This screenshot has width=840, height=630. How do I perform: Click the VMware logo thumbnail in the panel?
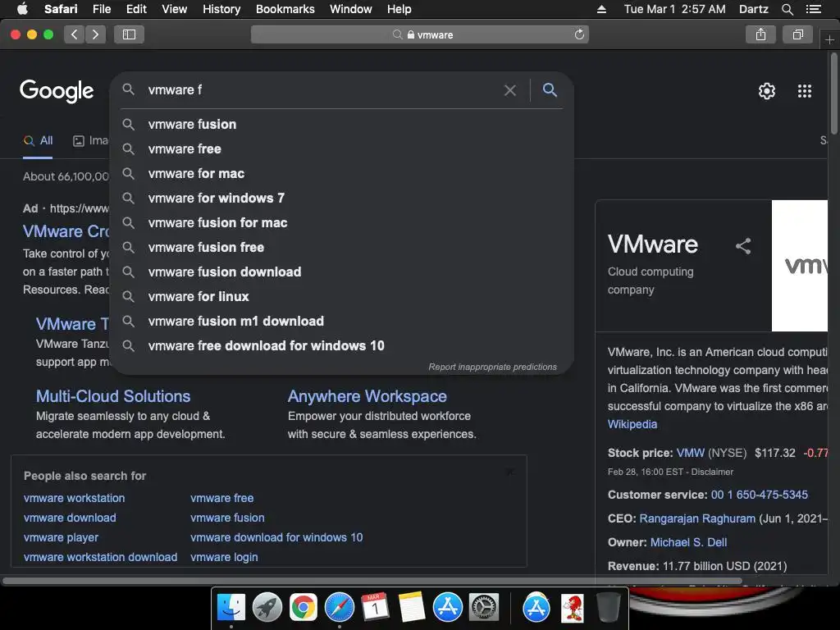pos(799,266)
